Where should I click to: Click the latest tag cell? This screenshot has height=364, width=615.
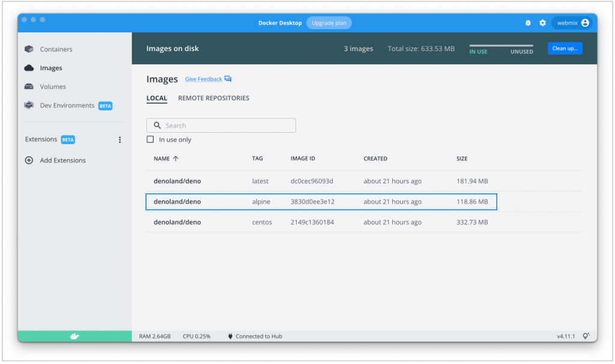point(261,181)
